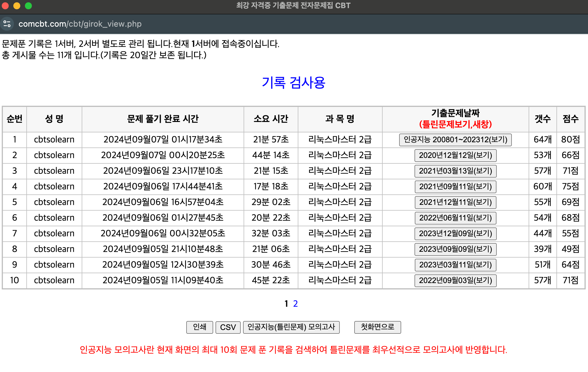The width and height of the screenshot is (588, 372).
Task: Open 2021년09월11일(보기) button
Action: pyautogui.click(x=455, y=187)
